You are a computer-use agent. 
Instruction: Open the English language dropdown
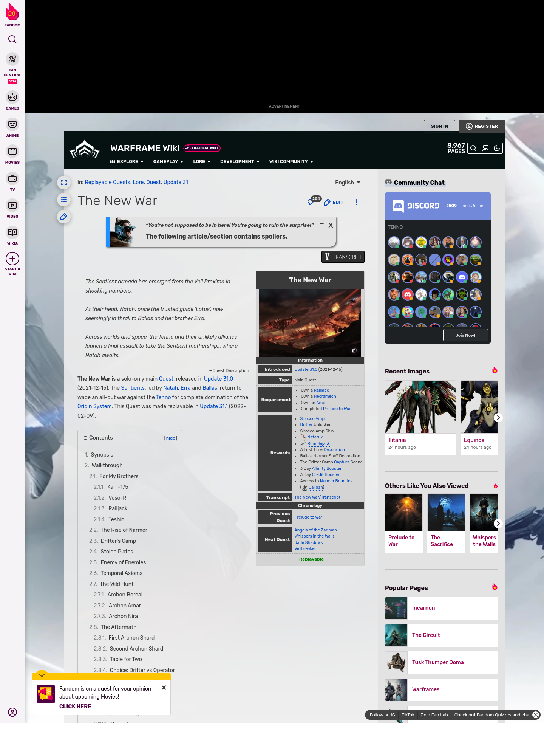[348, 183]
